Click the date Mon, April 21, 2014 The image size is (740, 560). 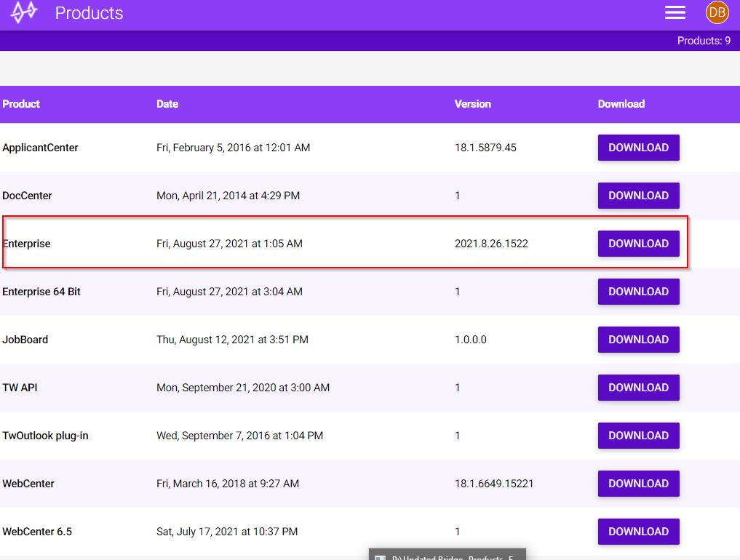pos(228,196)
